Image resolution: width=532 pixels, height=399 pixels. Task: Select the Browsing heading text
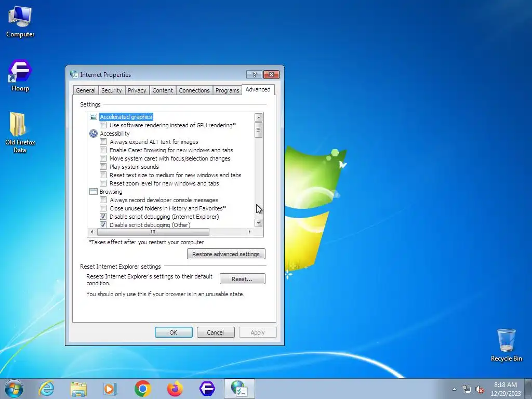(x=111, y=192)
